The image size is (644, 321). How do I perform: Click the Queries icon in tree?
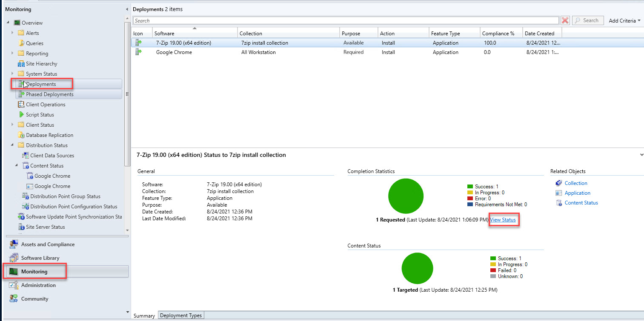tap(21, 43)
